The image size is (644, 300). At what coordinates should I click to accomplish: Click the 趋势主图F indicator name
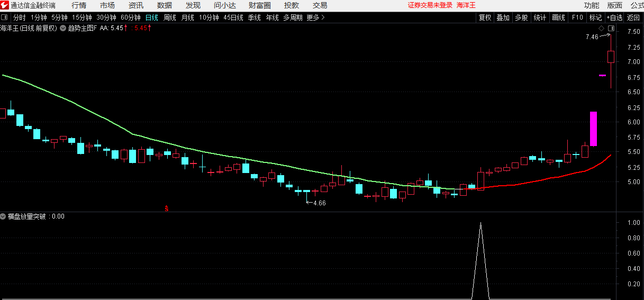pos(82,28)
